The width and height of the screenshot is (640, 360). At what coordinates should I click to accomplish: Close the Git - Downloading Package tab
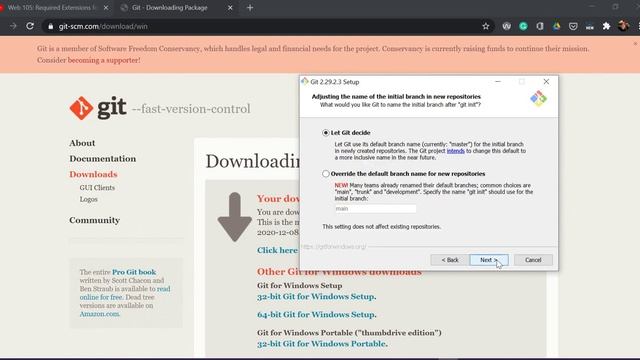click(x=230, y=7)
